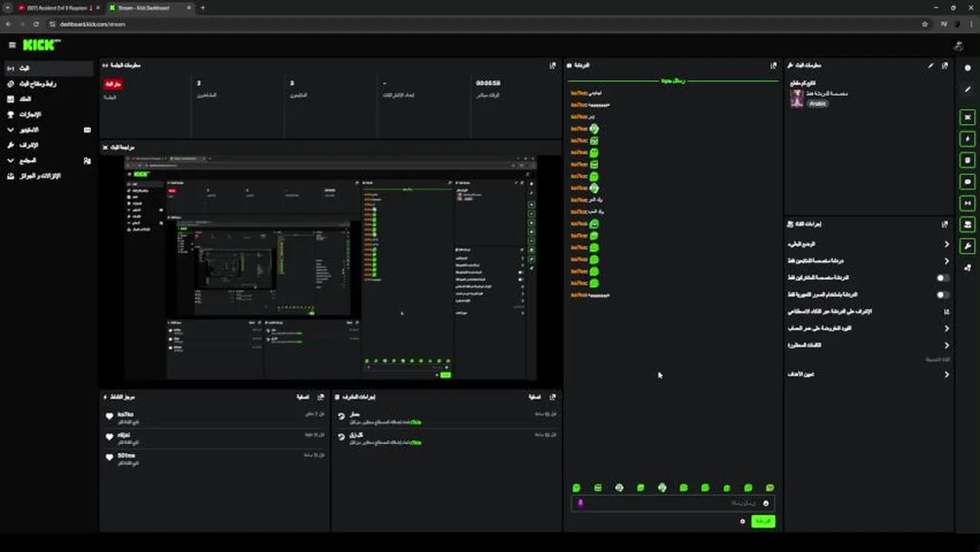The width and height of the screenshot is (980, 552).
Task: Open AI chat moderation settings row icon
Action: click(x=946, y=311)
